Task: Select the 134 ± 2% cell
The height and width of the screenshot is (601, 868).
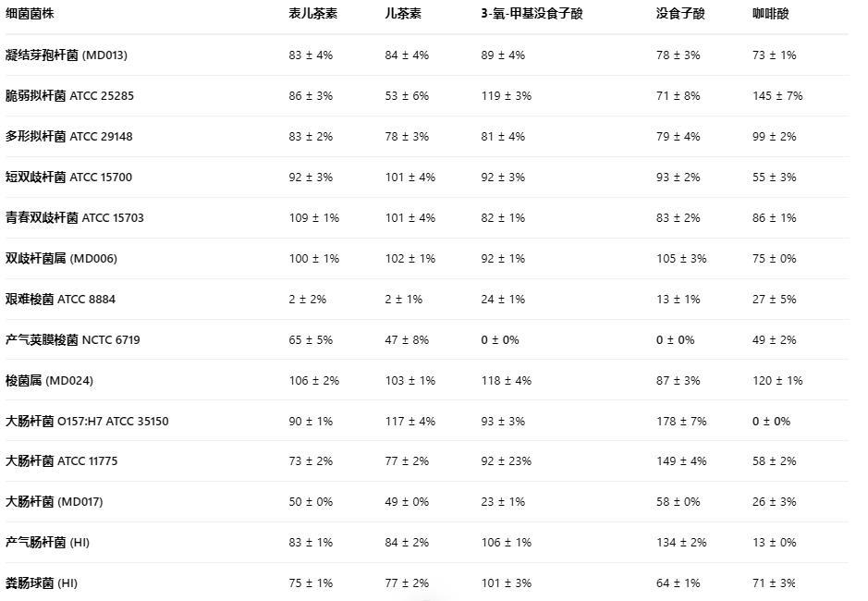Action: 681,543
